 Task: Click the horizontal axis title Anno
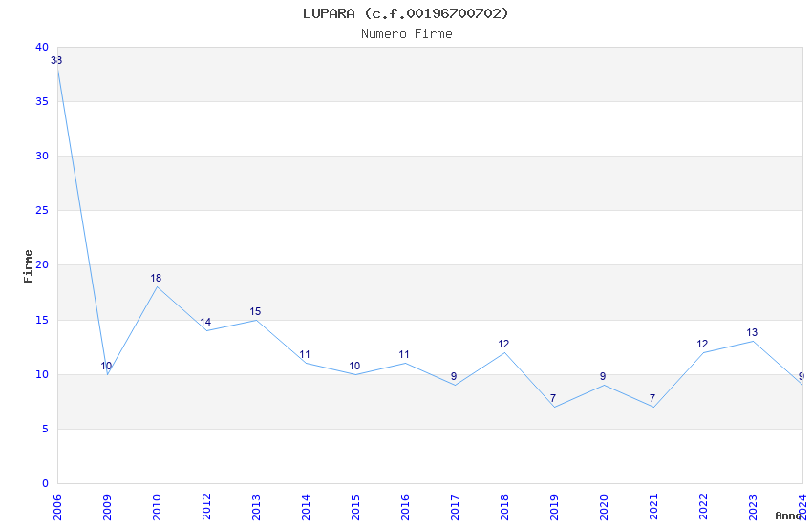(788, 515)
